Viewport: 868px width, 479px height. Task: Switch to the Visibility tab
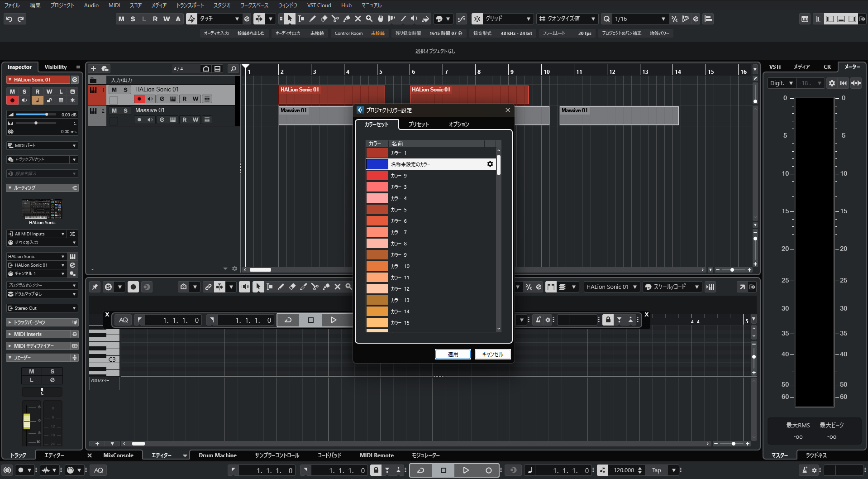(x=56, y=67)
